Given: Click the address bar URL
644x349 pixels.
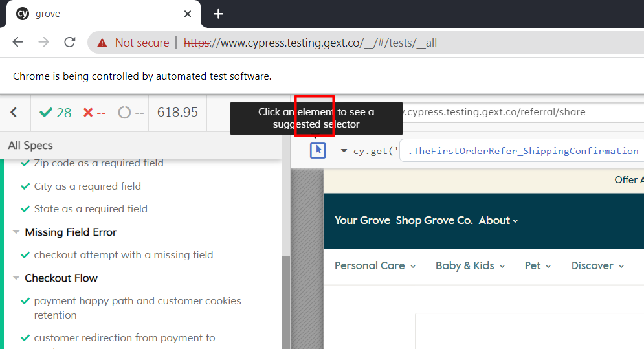Looking at the screenshot, I should [310, 43].
